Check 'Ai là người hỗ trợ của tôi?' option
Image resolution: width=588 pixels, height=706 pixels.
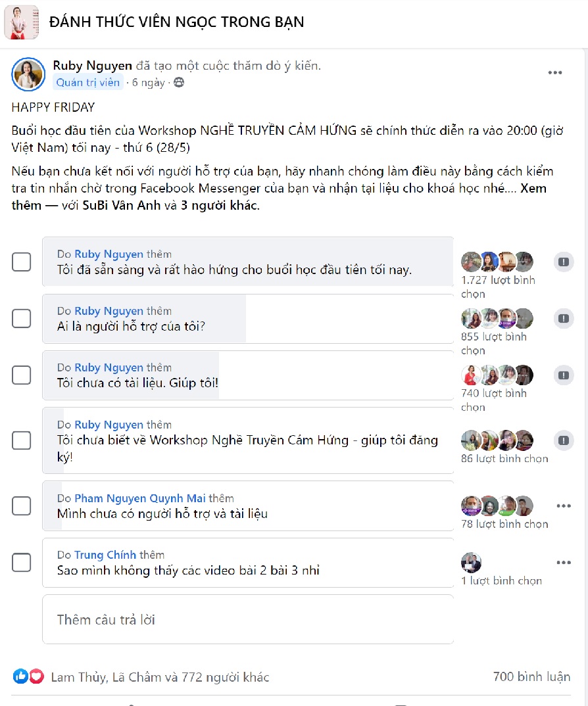pyautogui.click(x=22, y=319)
